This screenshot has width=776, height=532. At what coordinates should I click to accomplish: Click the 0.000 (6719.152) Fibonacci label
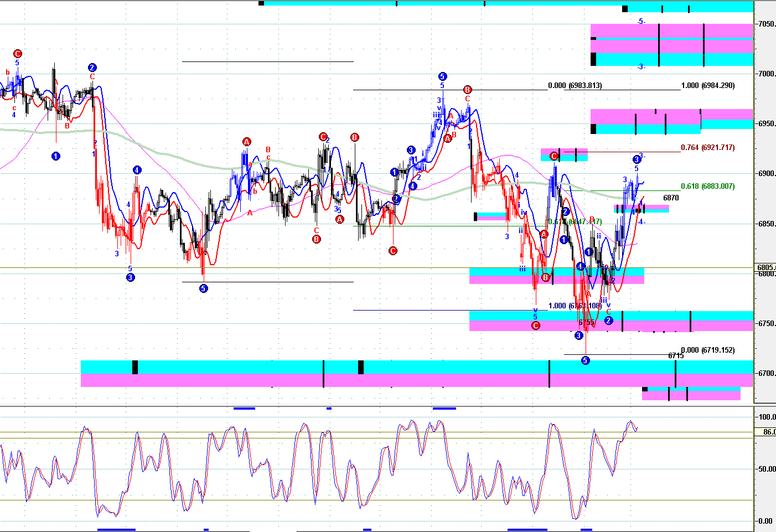(x=707, y=350)
